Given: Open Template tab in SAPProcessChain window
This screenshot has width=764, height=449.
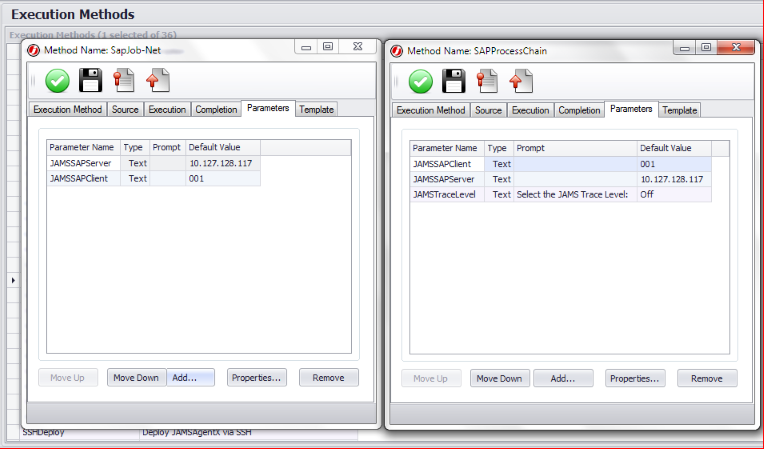Looking at the screenshot, I should [680, 111].
